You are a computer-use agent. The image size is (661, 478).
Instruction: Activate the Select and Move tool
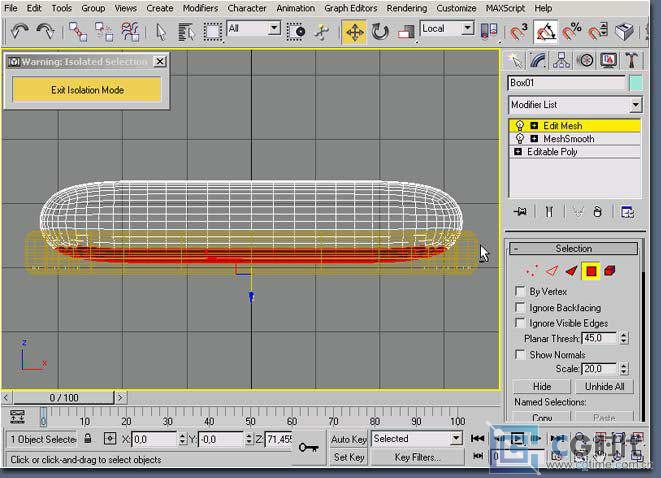[x=354, y=32]
